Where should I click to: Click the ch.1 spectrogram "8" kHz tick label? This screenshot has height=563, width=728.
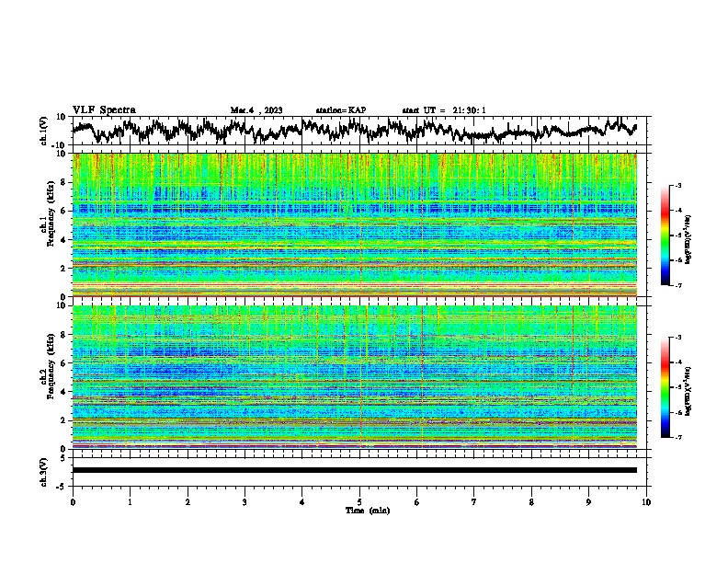click(65, 182)
